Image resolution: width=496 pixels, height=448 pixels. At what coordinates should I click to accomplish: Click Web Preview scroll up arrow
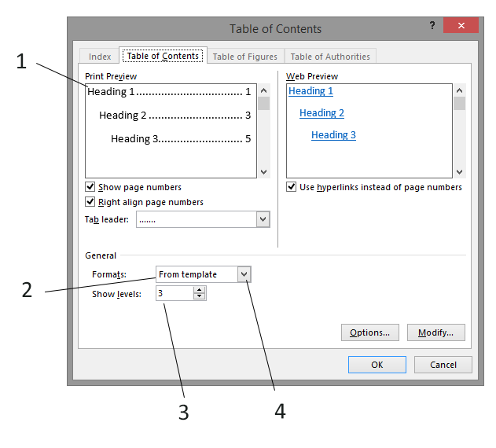coord(459,90)
